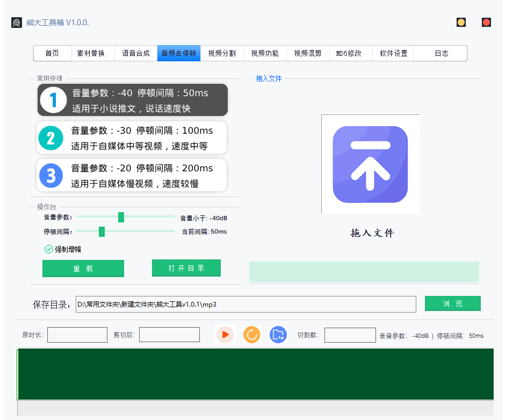This screenshot has height=420, width=513.
Task: Click the orange play button icon
Action: pos(225,335)
